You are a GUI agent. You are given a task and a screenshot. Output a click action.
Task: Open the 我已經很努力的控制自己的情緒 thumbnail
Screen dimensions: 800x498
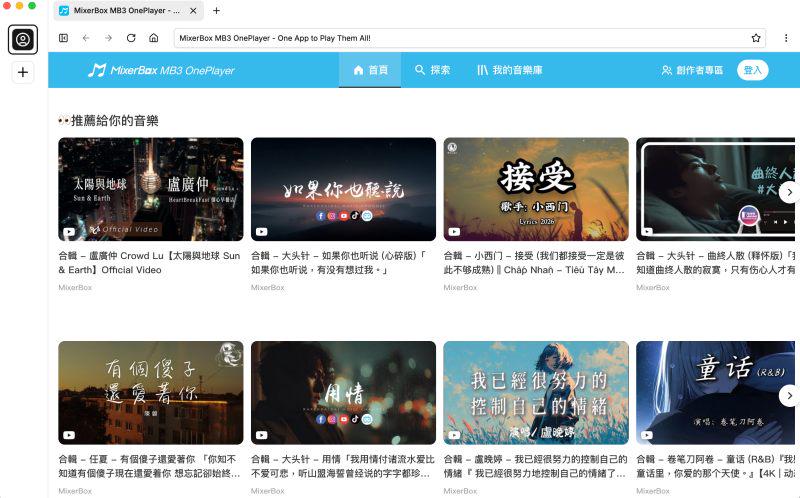536,393
